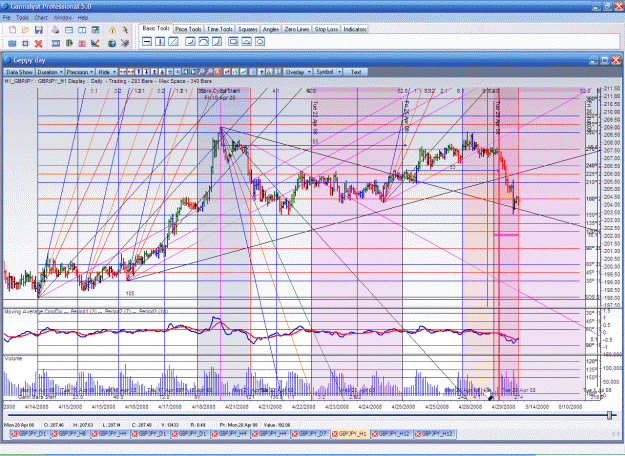Click the Print icon in main toolbar

[55, 30]
